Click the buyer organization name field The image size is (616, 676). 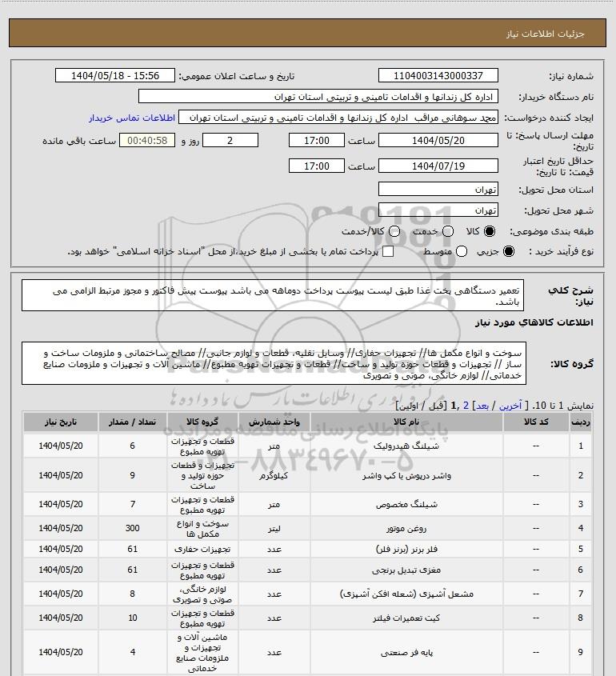[x=318, y=97]
